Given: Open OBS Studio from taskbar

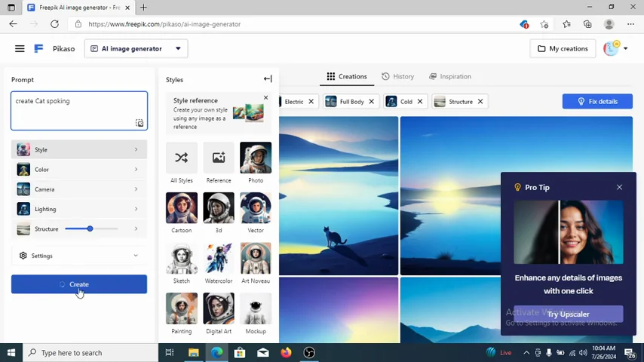Looking at the screenshot, I should point(309,352).
